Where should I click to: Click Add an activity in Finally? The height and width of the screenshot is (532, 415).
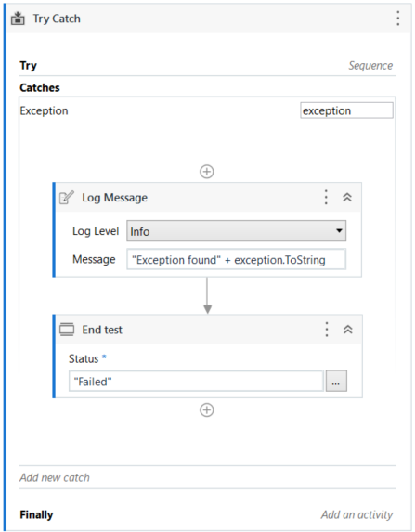point(357,514)
